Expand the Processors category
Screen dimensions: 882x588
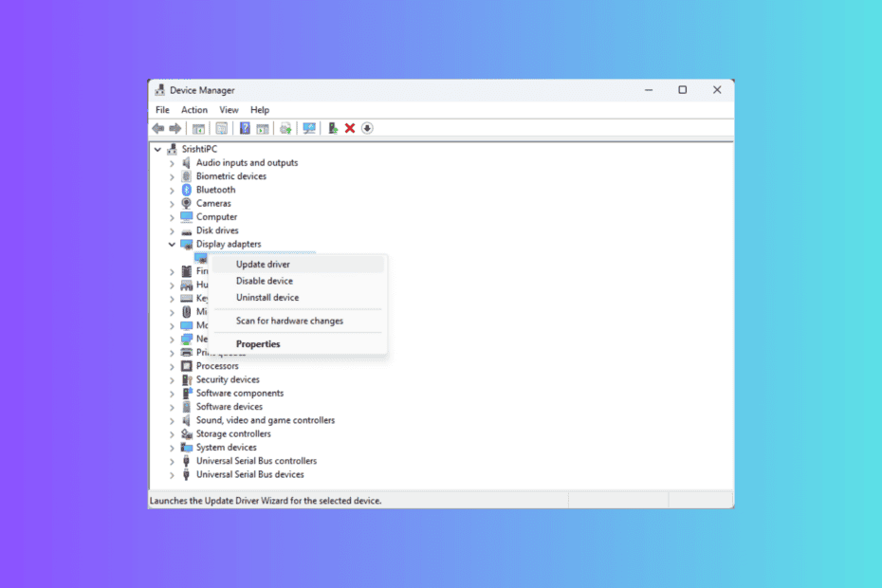[x=173, y=365]
